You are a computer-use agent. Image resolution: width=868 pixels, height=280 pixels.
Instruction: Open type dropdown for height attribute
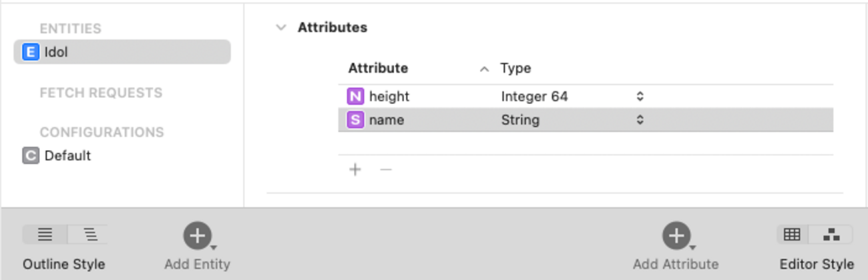(639, 97)
